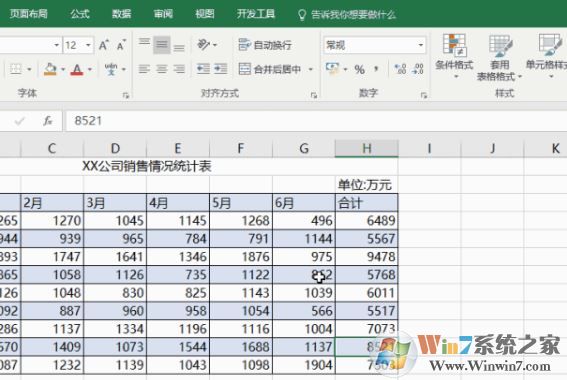Viewport: 567px width, 380px height.
Task: Open conditional formatting (条件格式)
Action: point(454,56)
